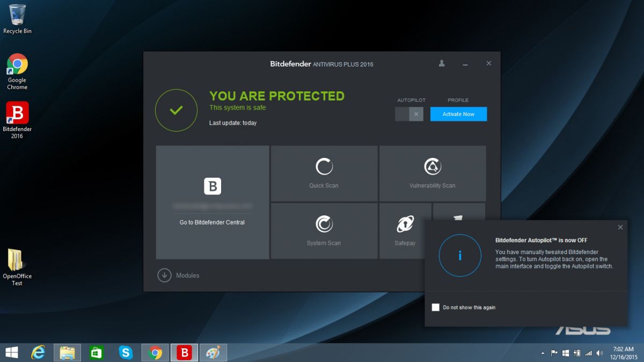The image size is (644, 362).
Task: Click Activate Now under Profile
Action: [458, 114]
